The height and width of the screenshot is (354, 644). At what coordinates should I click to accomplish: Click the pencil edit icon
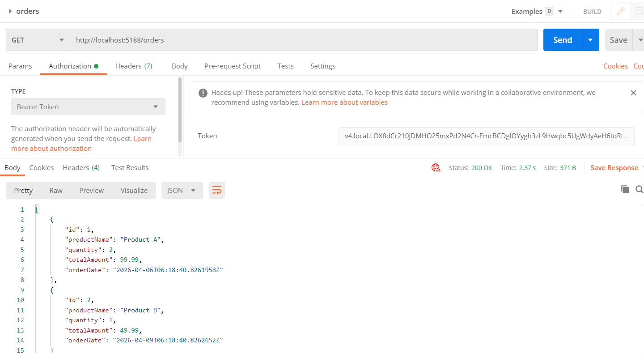click(x=620, y=11)
